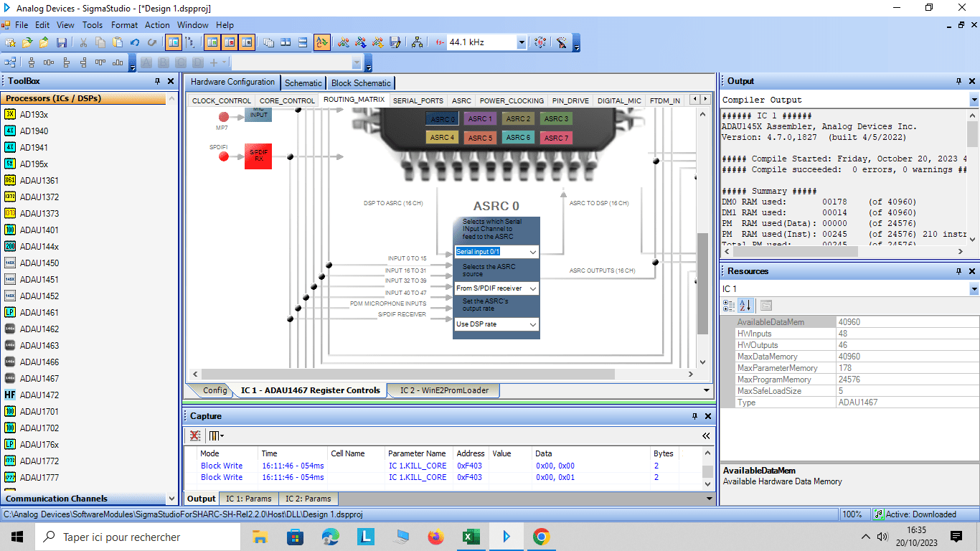Open the Compiler Output dropdown

point(974,100)
